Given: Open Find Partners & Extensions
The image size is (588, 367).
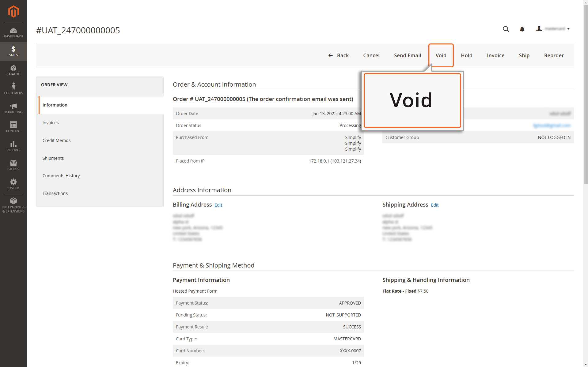Looking at the screenshot, I should (x=13, y=205).
